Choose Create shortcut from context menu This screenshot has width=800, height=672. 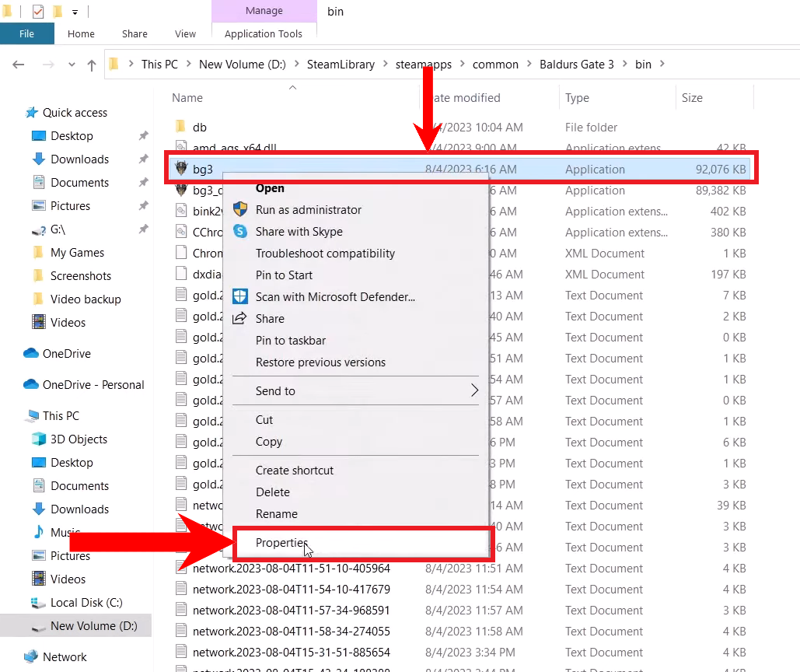(294, 471)
